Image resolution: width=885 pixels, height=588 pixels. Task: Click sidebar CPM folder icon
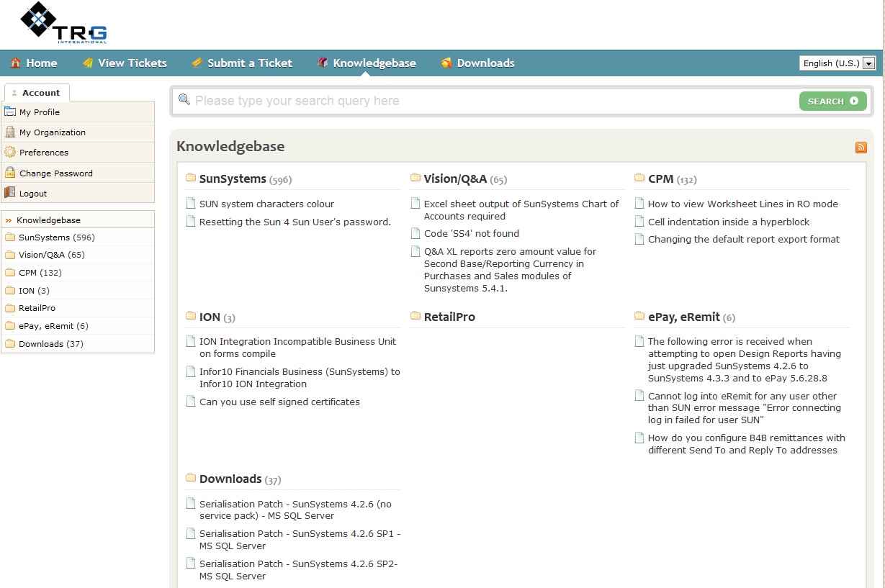tap(10, 273)
